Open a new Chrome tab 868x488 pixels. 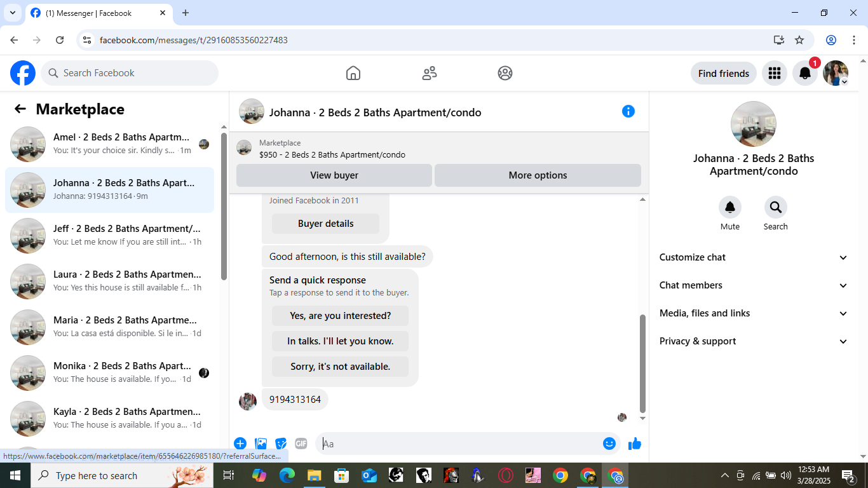click(186, 13)
